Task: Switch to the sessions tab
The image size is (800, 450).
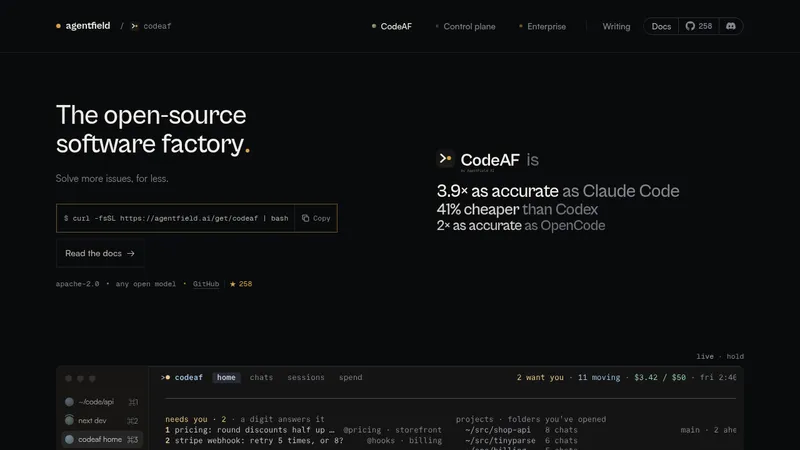Action: (x=306, y=378)
